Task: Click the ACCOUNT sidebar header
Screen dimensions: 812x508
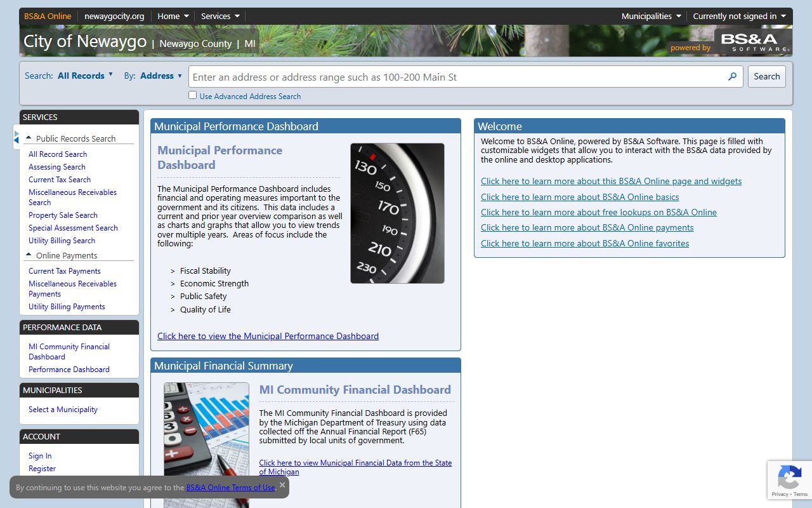Action: click(x=79, y=437)
